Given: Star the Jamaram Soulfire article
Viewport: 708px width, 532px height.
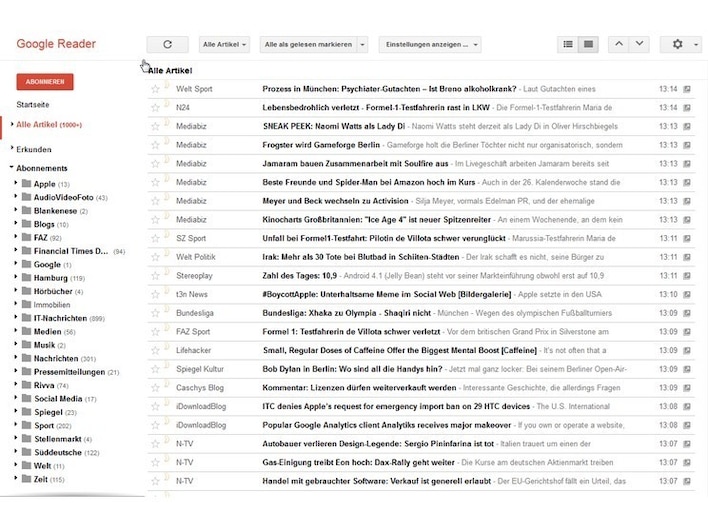Looking at the screenshot, I should 155,163.
